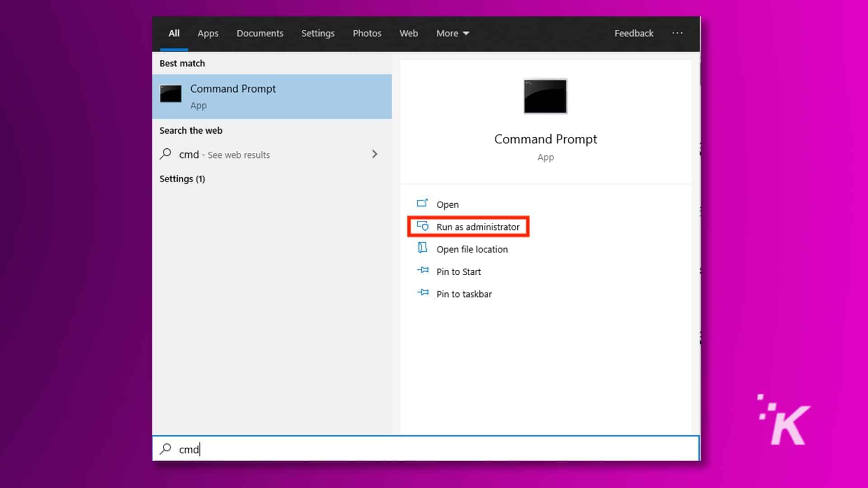Image resolution: width=868 pixels, height=488 pixels.
Task: Click the Open file location icon
Action: (422, 248)
